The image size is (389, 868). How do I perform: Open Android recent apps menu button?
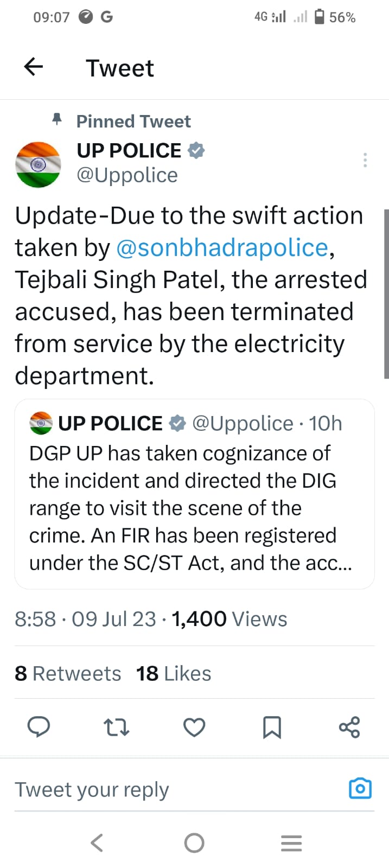click(x=291, y=843)
